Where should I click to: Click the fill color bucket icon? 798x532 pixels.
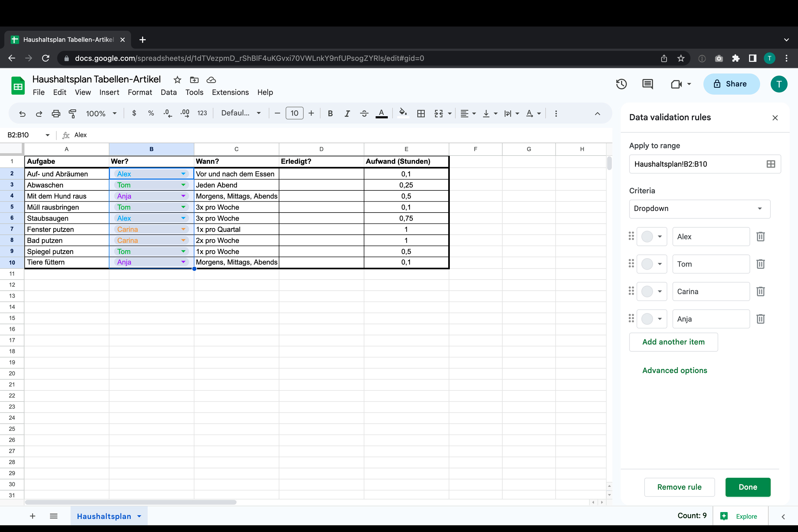coord(403,113)
